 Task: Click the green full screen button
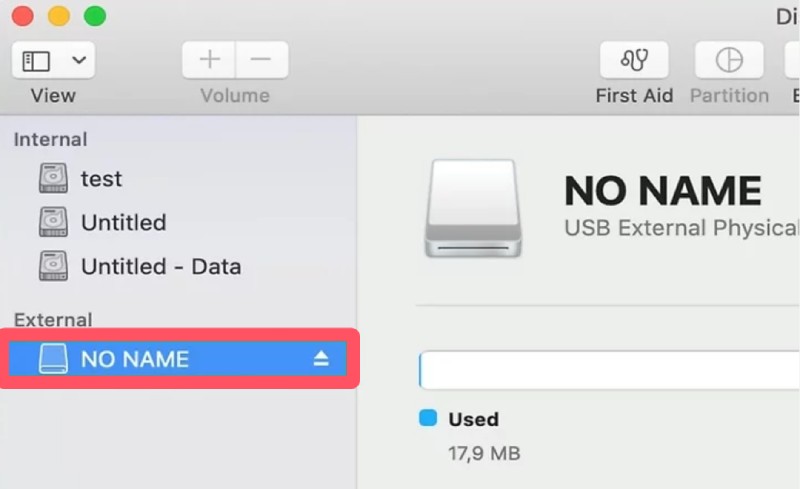tap(94, 16)
